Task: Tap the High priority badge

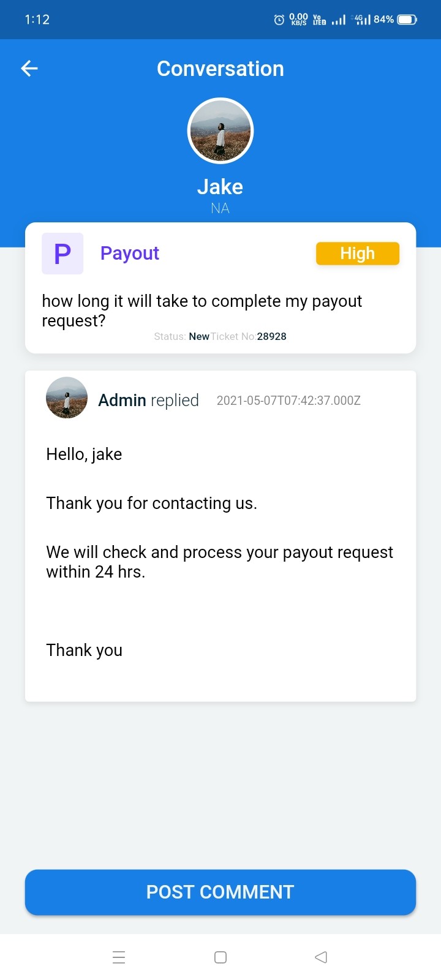Action: (x=358, y=254)
